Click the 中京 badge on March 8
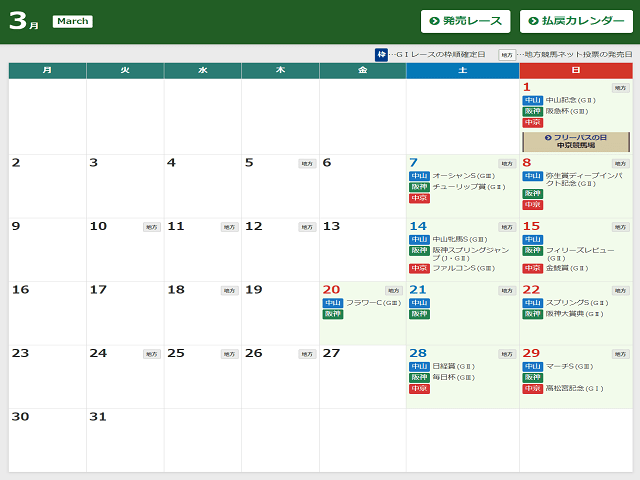This screenshot has width=640, height=480. 533,204
